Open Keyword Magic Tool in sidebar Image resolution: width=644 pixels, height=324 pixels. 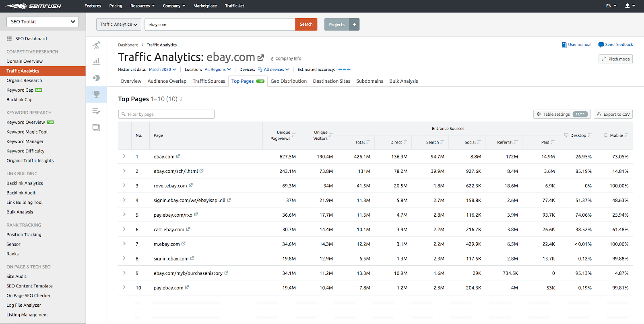click(x=27, y=132)
